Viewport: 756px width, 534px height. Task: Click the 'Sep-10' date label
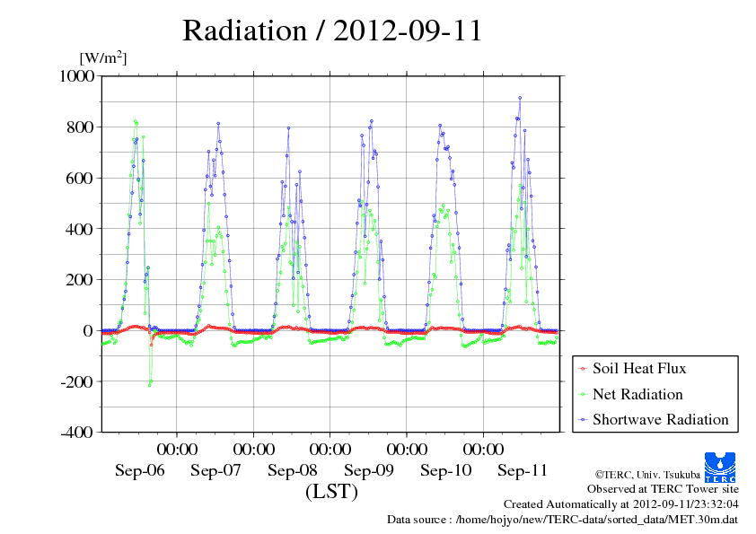tap(446, 470)
